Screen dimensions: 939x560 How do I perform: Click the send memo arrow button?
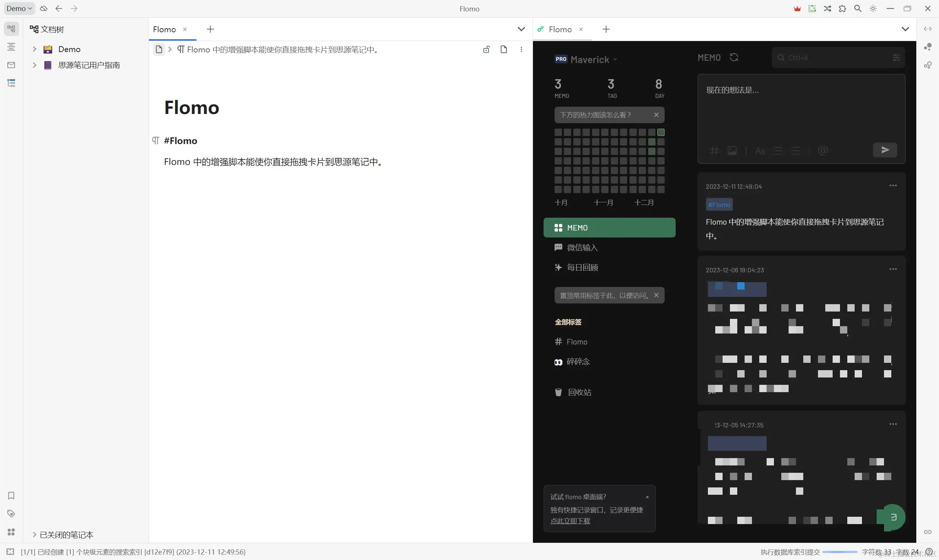click(x=885, y=150)
